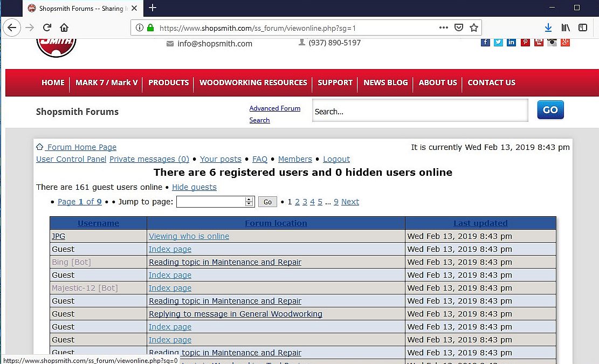Click the Go button for page jump
Viewport: 599px width, 364px height.
point(267,202)
